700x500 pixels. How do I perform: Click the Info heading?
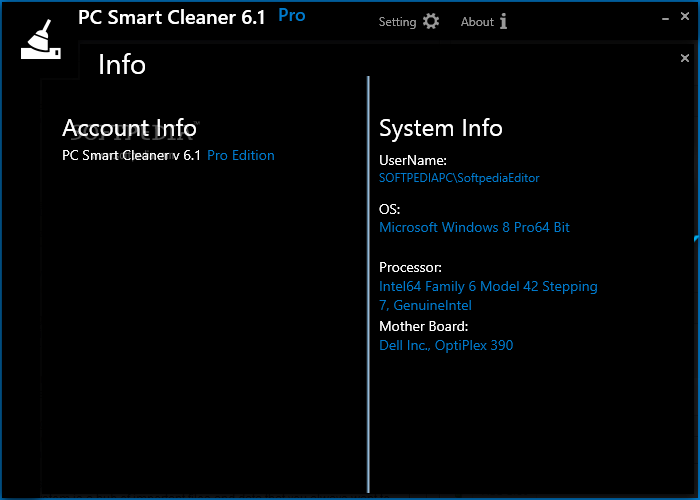pyautogui.click(x=122, y=65)
